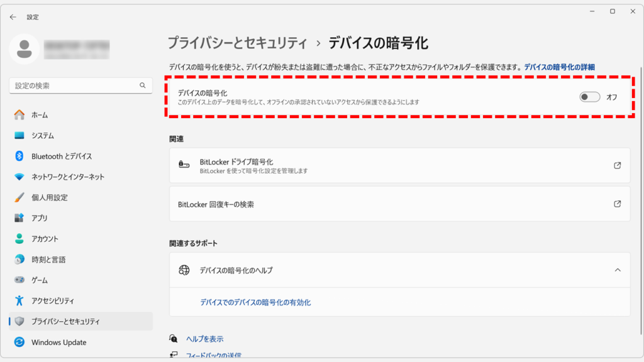The image size is (644, 362).
Task: Click the network Wi-Fi icon
Action: point(19,177)
